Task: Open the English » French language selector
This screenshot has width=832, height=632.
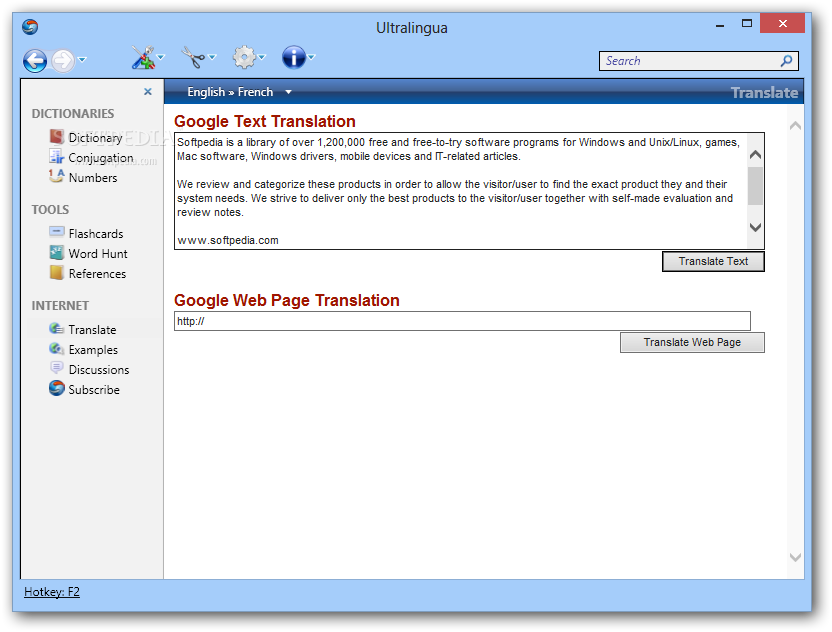Action: pyautogui.click(x=239, y=92)
